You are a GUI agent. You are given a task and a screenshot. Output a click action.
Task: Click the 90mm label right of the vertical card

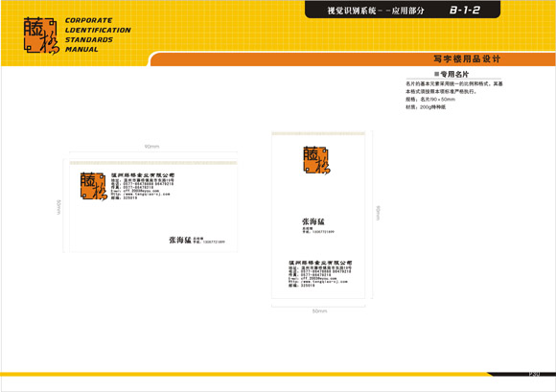(378, 213)
